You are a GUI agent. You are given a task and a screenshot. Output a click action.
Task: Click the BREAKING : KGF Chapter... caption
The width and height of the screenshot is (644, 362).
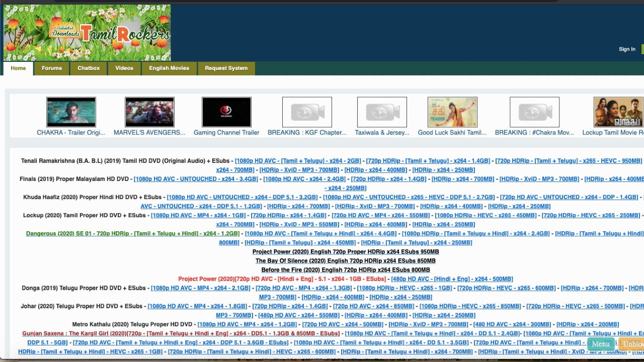(x=307, y=133)
